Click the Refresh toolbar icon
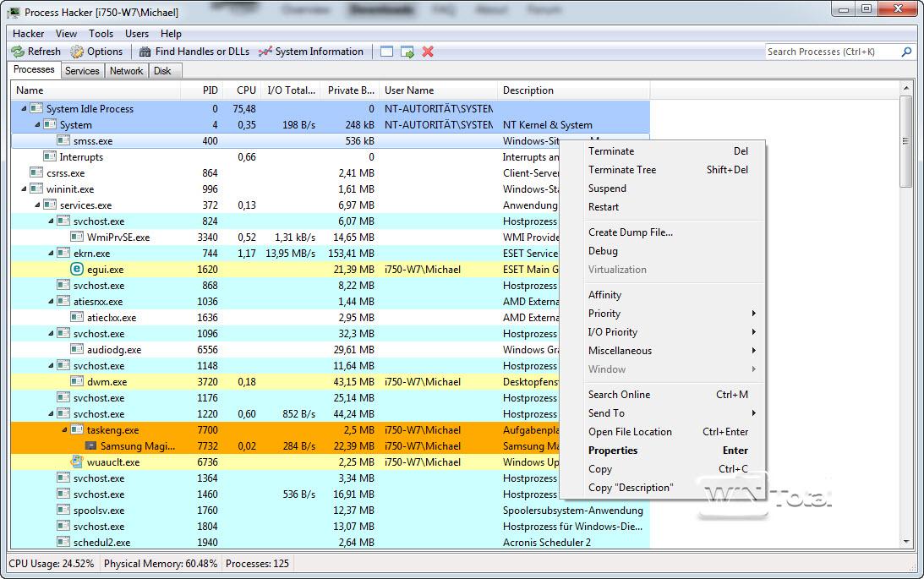Viewport: 924px width, 579px height. pos(18,52)
